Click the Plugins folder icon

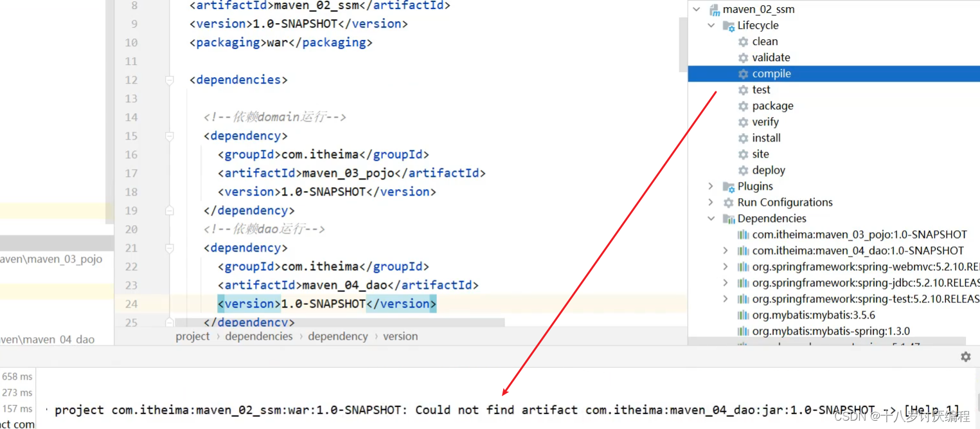pos(729,187)
